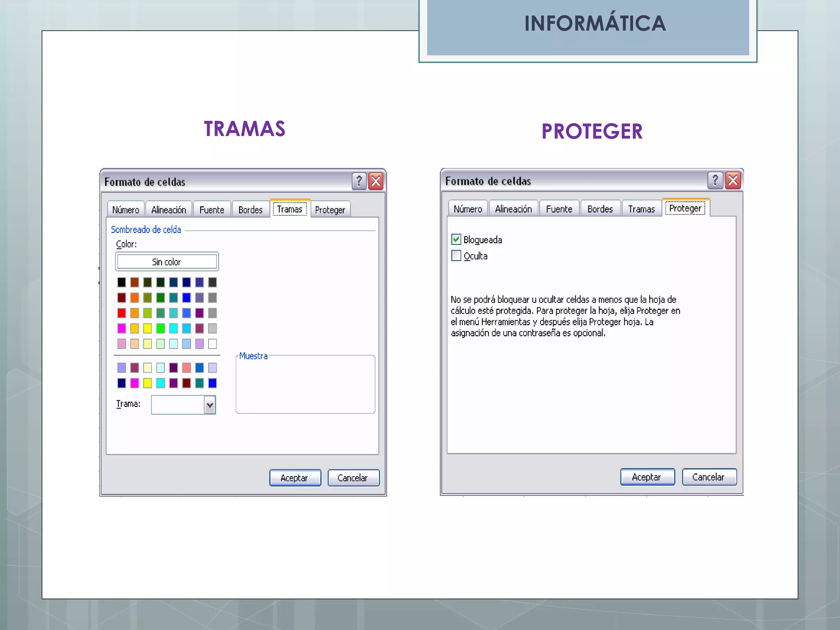Close the Tramas Formato de celdas dialog
Viewport: 840px width, 630px height.
click(x=376, y=181)
